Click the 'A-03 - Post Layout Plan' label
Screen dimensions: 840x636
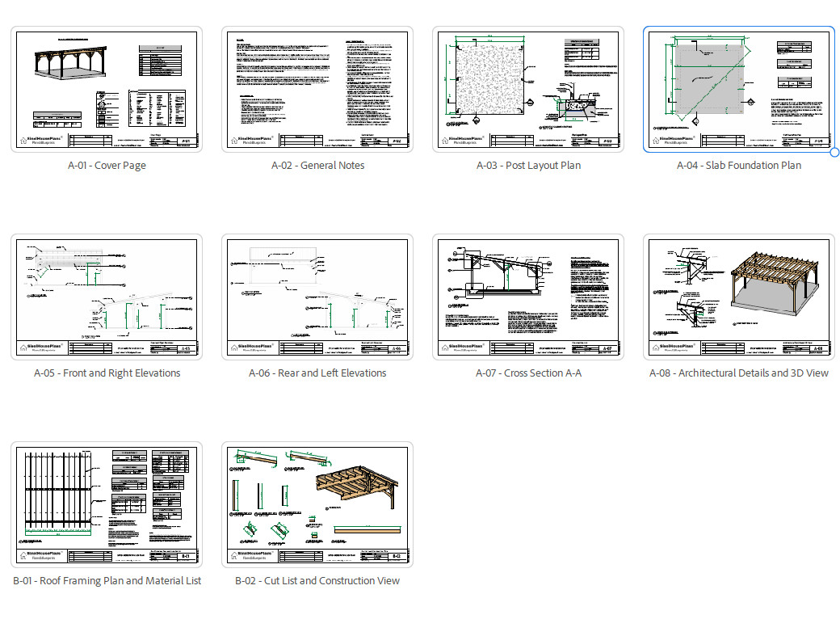pos(529,166)
